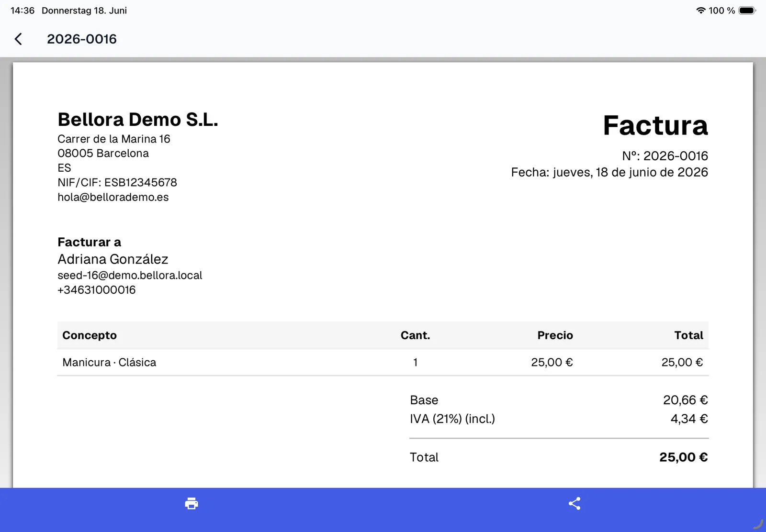Tap the email seed-16@demo.bellora.local
The width and height of the screenshot is (766, 532).
pyautogui.click(x=130, y=276)
